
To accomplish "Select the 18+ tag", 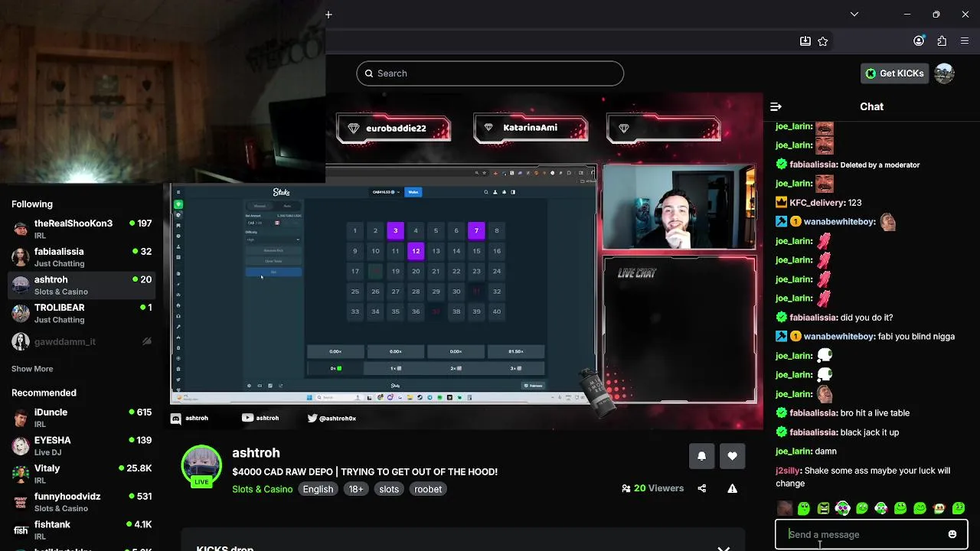I will 356,489.
